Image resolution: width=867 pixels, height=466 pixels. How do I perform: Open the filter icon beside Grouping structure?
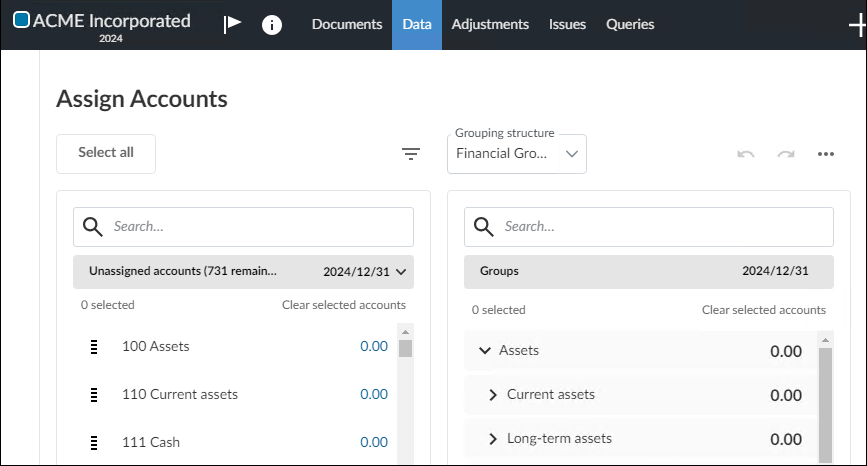[411, 153]
